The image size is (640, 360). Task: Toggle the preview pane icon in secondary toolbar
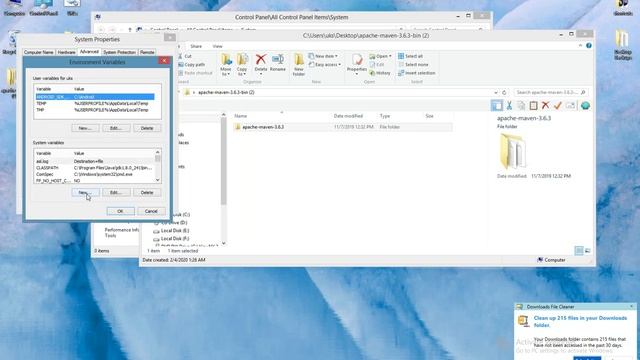(497, 105)
